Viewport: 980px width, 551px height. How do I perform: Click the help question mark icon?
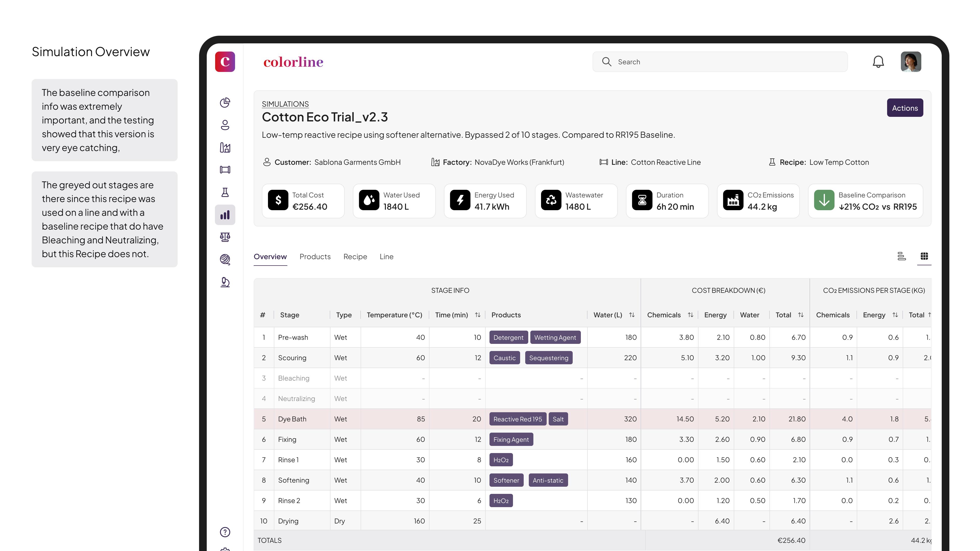(225, 532)
